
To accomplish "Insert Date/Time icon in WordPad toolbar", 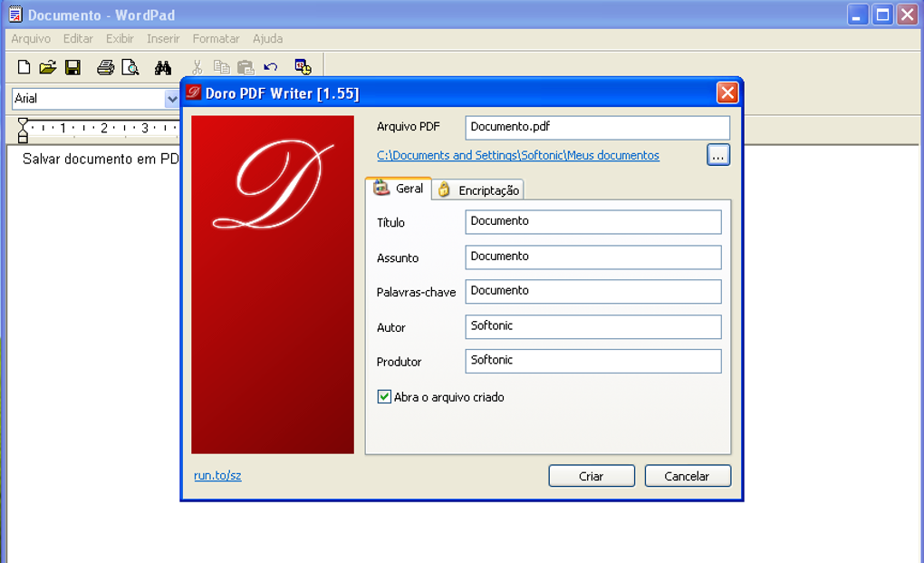I will [x=303, y=67].
